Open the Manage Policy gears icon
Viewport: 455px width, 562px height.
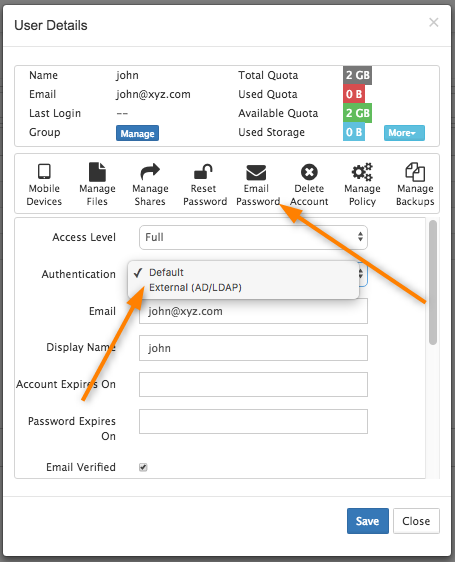pos(362,172)
